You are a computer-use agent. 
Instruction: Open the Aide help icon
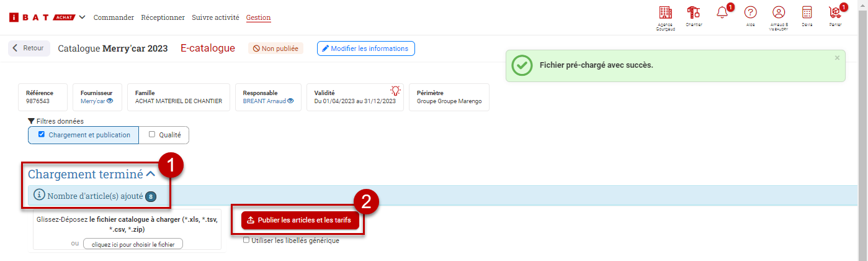pyautogui.click(x=750, y=12)
